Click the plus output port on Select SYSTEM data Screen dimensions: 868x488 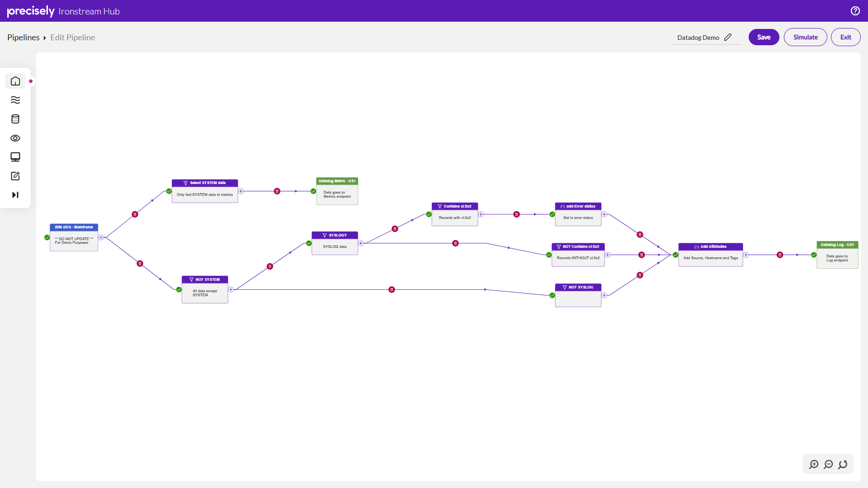coord(241,191)
